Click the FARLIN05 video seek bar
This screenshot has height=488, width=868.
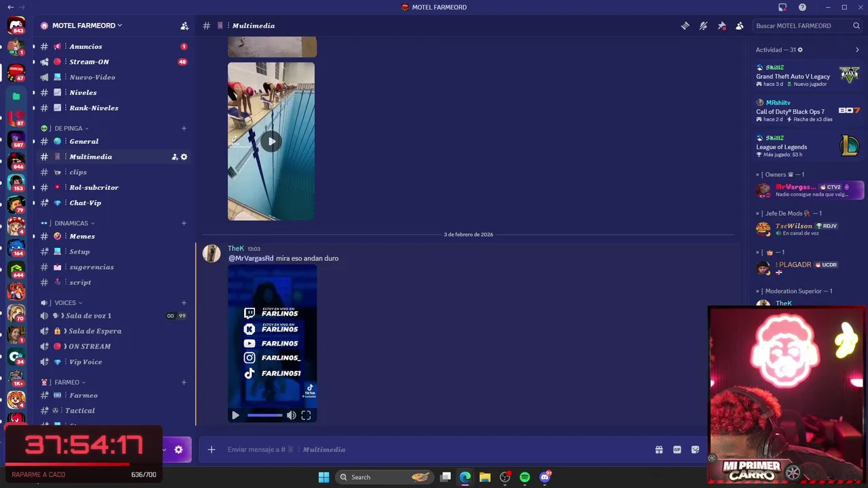265,415
